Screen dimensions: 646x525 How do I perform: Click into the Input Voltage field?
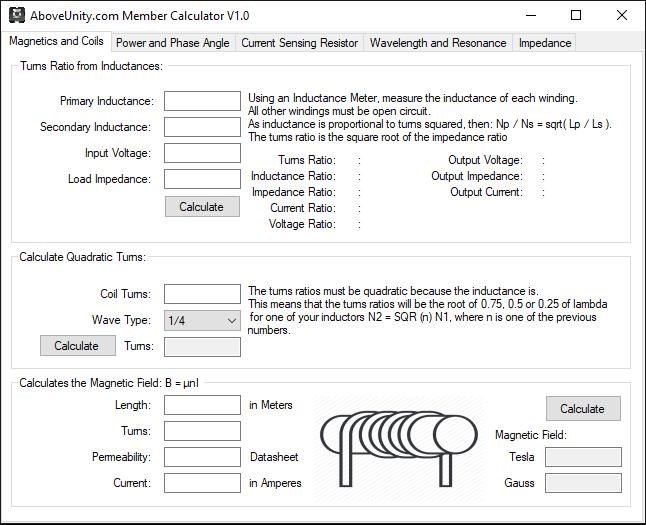click(x=202, y=153)
